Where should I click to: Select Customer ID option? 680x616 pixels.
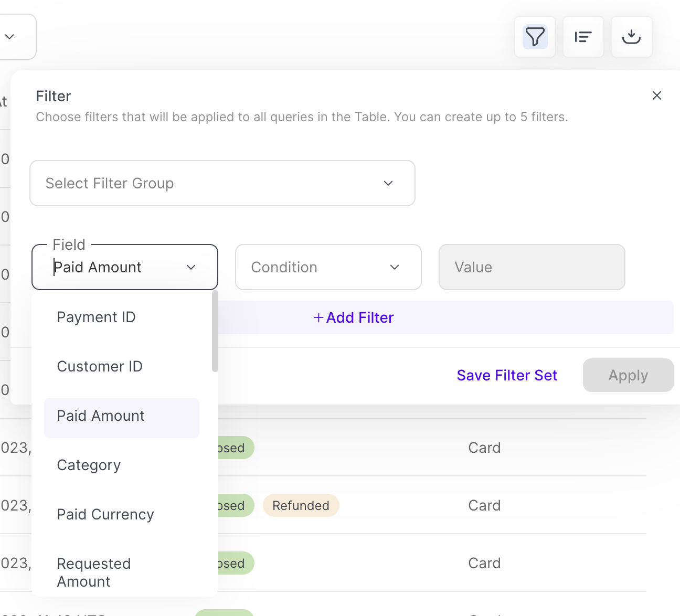click(x=100, y=366)
